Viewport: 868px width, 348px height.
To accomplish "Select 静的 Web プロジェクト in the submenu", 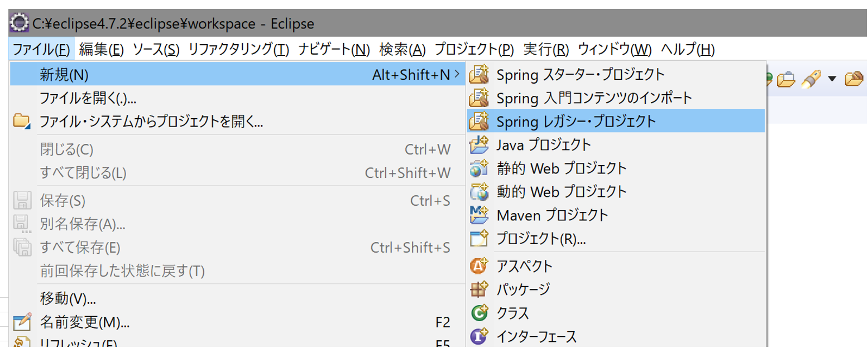I will (561, 168).
